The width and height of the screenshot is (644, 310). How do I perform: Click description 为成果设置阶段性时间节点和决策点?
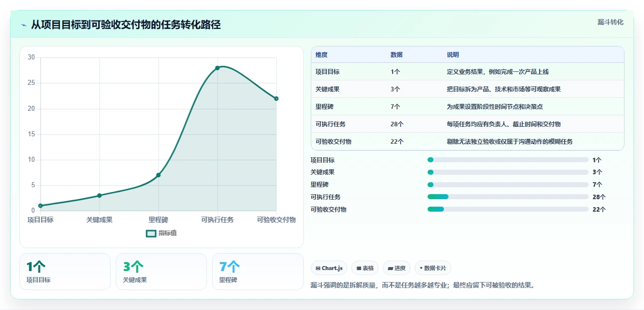(495, 107)
